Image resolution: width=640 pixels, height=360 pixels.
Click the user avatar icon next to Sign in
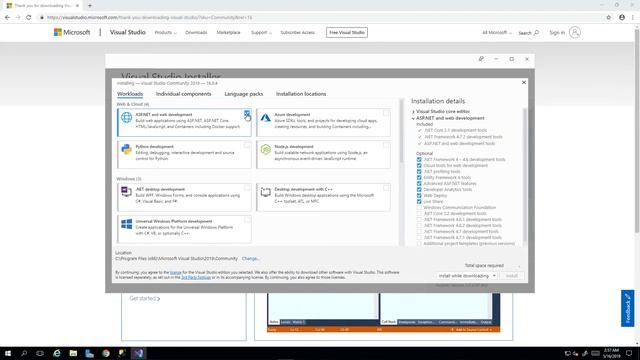point(575,32)
